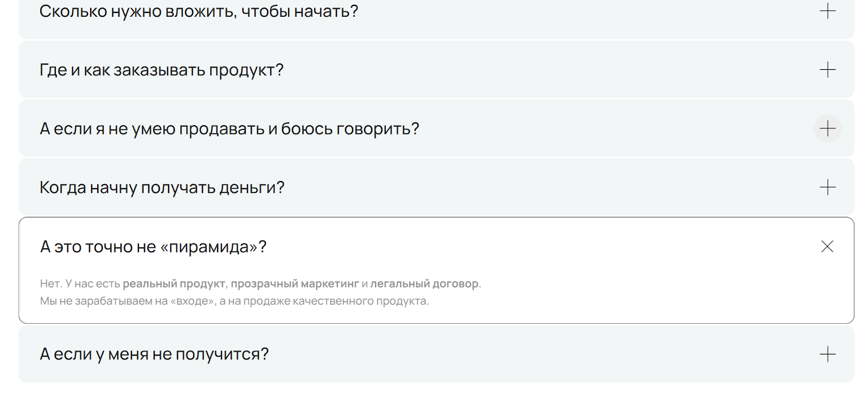868x418 pixels.
Task: Hit the plus icon next to "Когда начну получать деньги?"
Action: (827, 187)
